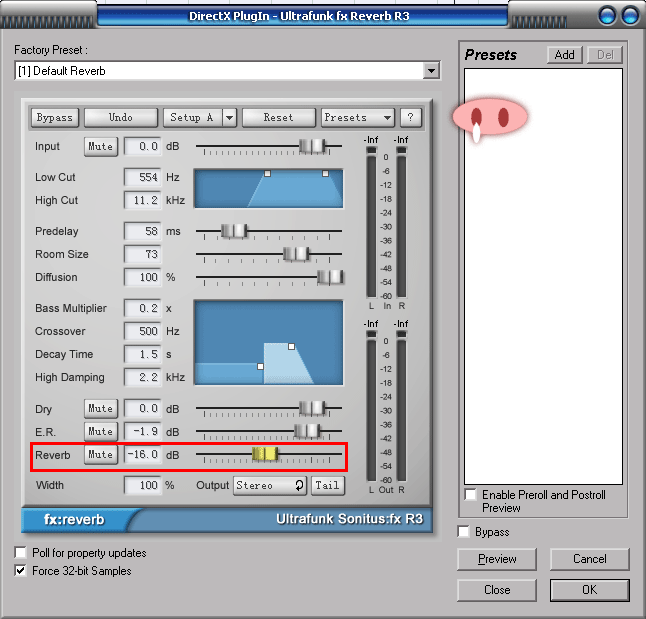Toggle the Bypass checkbox below presets
This screenshot has height=619, width=646.
tap(463, 532)
